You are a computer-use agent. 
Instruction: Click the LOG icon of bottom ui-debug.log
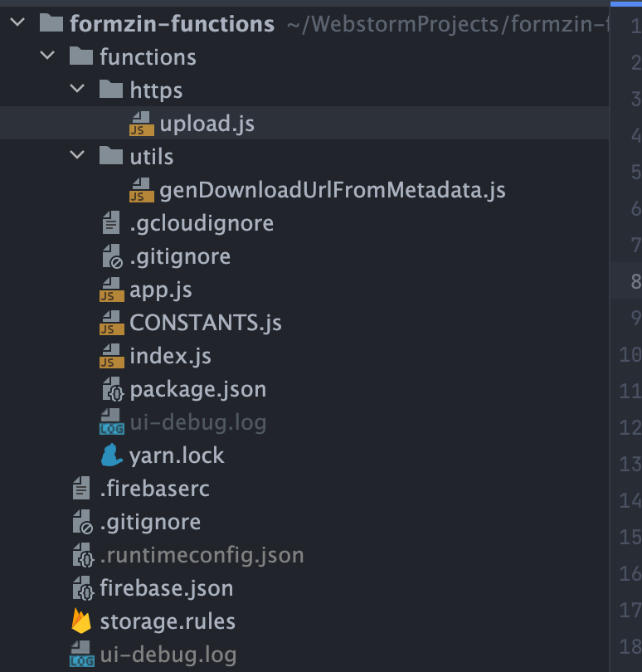[81, 655]
